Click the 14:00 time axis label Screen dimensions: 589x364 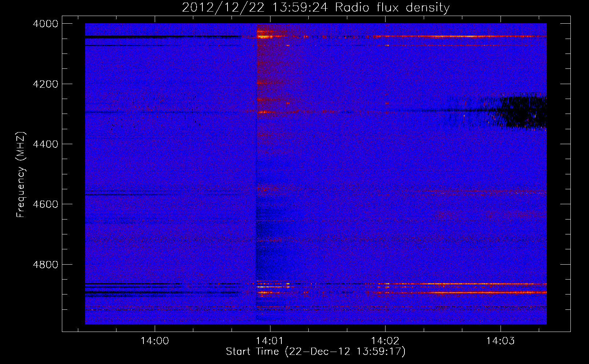pos(155,341)
